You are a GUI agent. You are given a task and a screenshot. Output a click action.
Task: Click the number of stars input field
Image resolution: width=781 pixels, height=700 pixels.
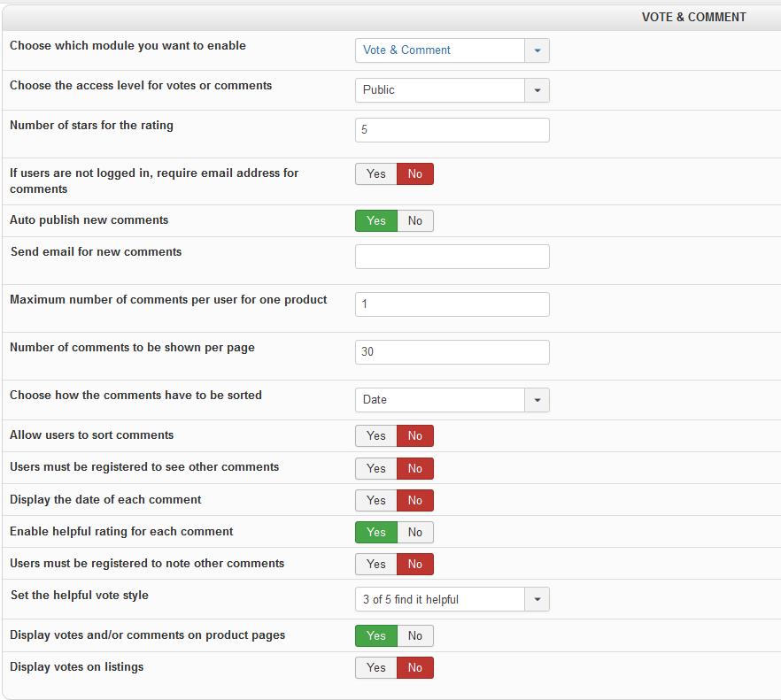(452, 130)
